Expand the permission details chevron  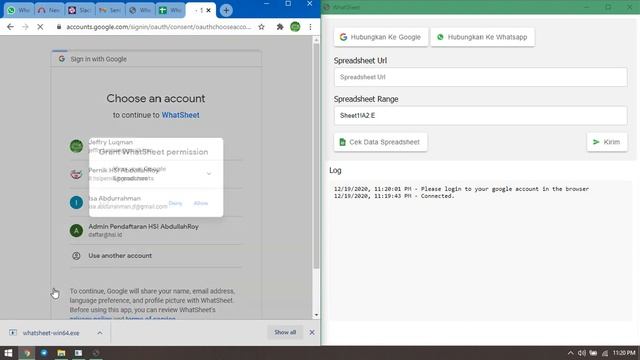tap(209, 174)
